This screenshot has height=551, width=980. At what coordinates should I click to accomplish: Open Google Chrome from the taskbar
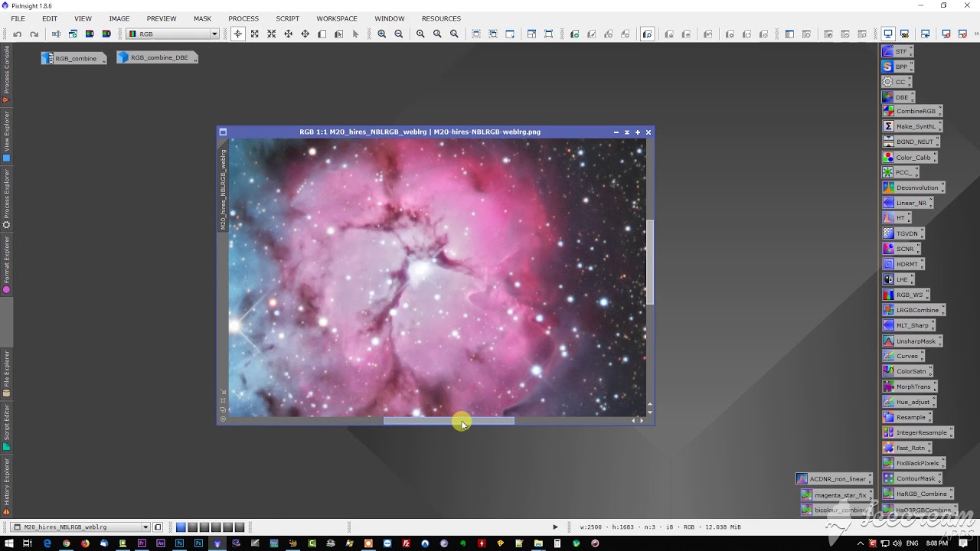pos(66,543)
